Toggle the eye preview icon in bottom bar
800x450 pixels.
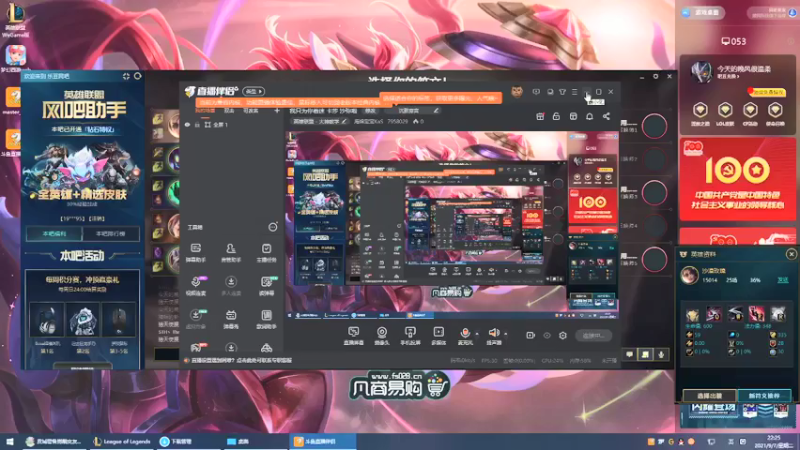click(546, 335)
